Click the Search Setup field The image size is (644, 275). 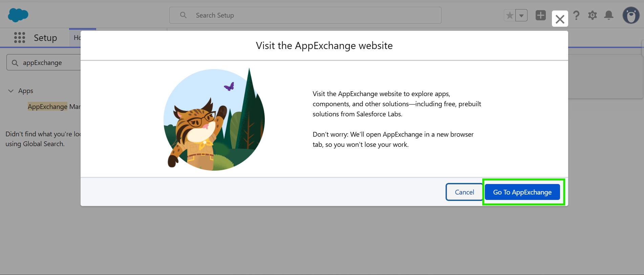pos(305,15)
